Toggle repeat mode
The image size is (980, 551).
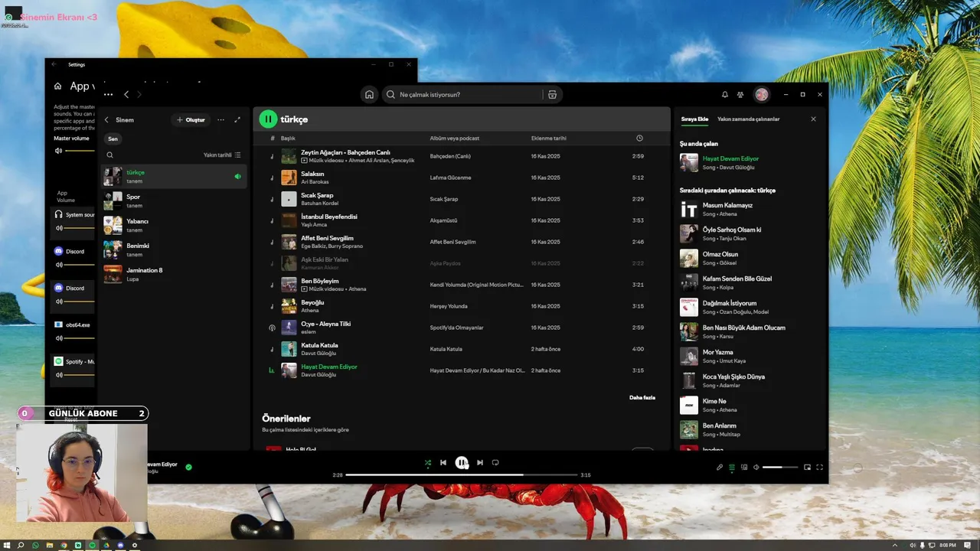coord(495,462)
